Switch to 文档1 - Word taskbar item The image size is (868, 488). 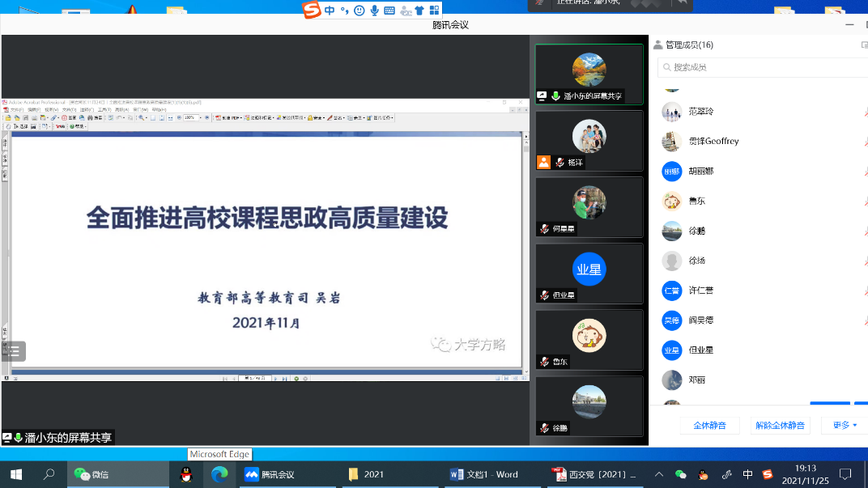[485, 474]
